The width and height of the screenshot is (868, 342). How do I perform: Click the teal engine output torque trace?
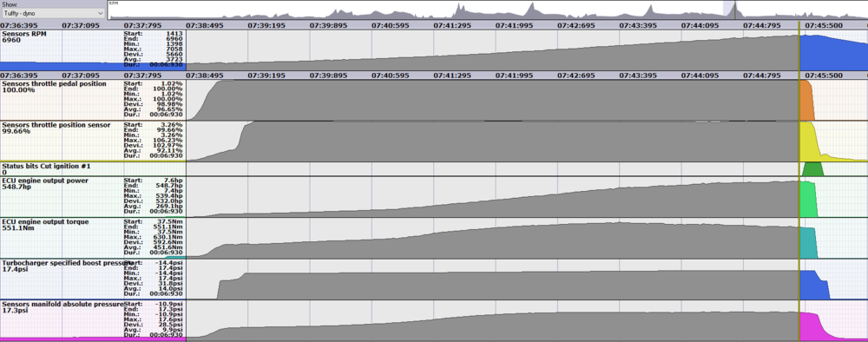pos(808,242)
